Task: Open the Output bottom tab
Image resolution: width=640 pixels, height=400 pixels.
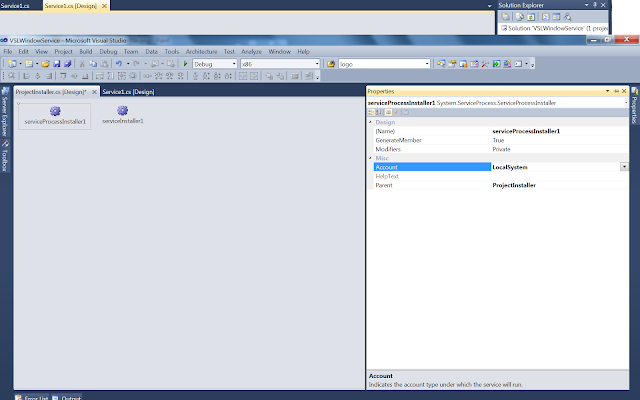Action: [x=67, y=397]
